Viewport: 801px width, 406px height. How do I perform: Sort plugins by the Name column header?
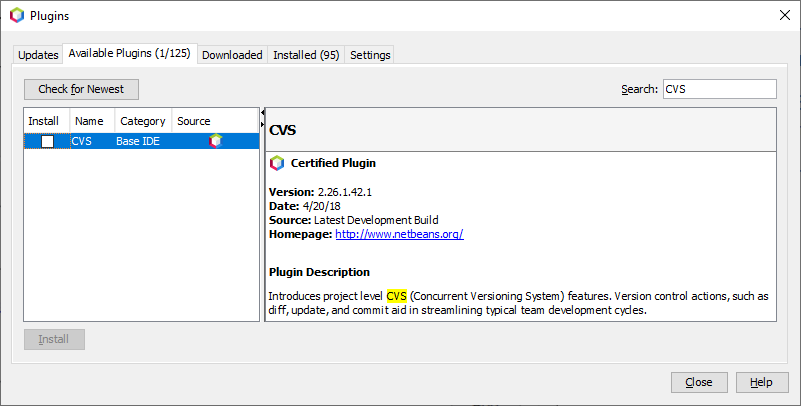(92, 121)
